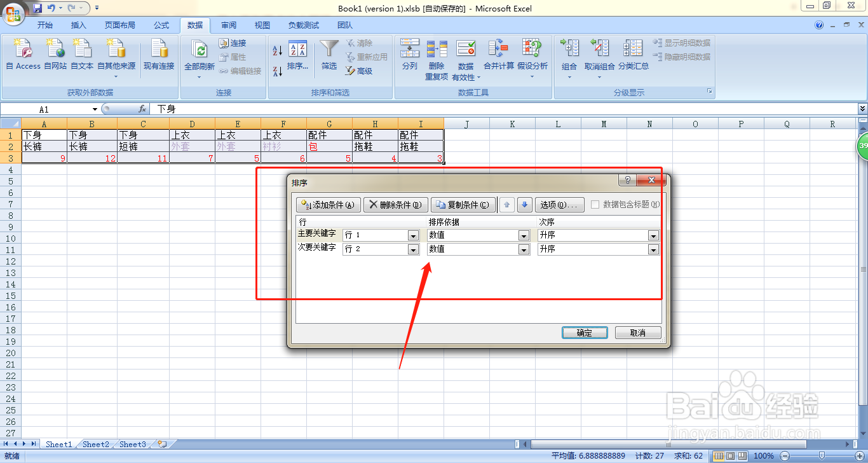Click the refresh all (全部刷新) icon

point(200,51)
